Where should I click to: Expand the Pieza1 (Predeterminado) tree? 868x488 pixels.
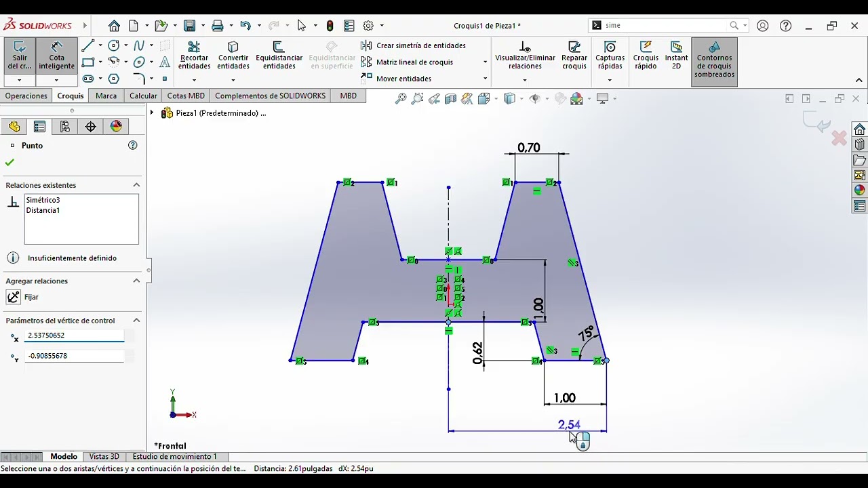[x=152, y=113]
